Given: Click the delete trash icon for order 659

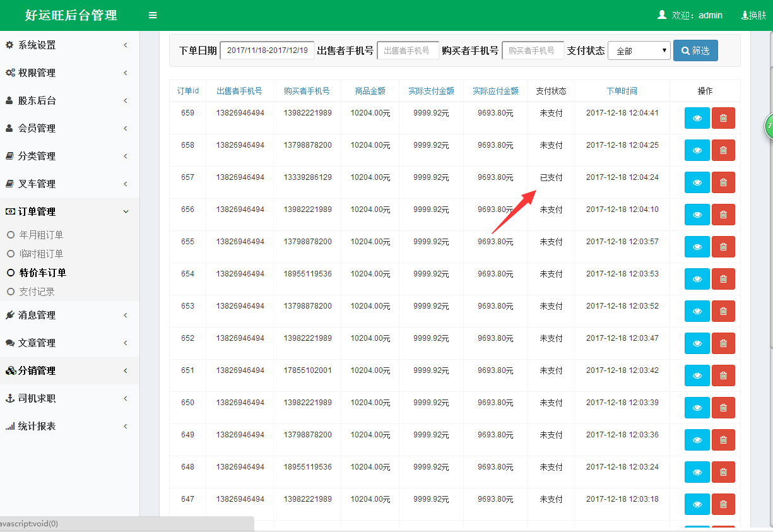Looking at the screenshot, I should pos(723,118).
